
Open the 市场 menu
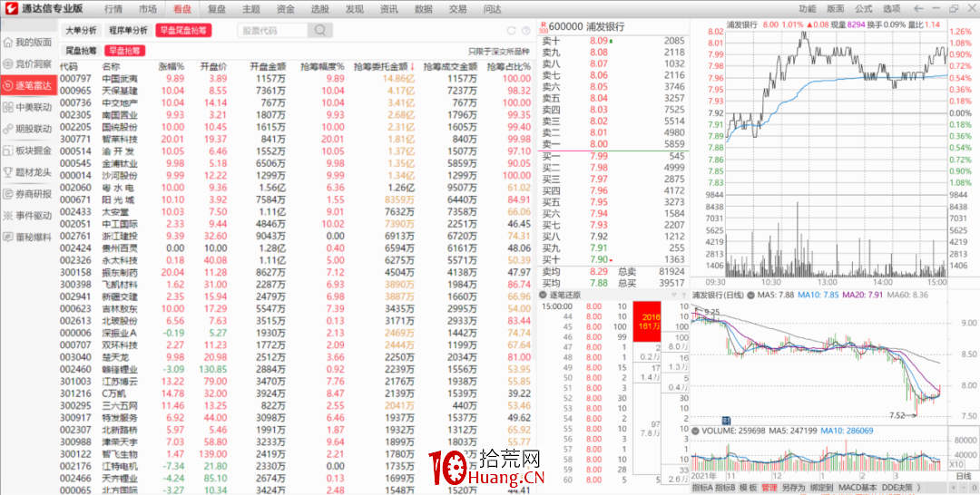(148, 9)
